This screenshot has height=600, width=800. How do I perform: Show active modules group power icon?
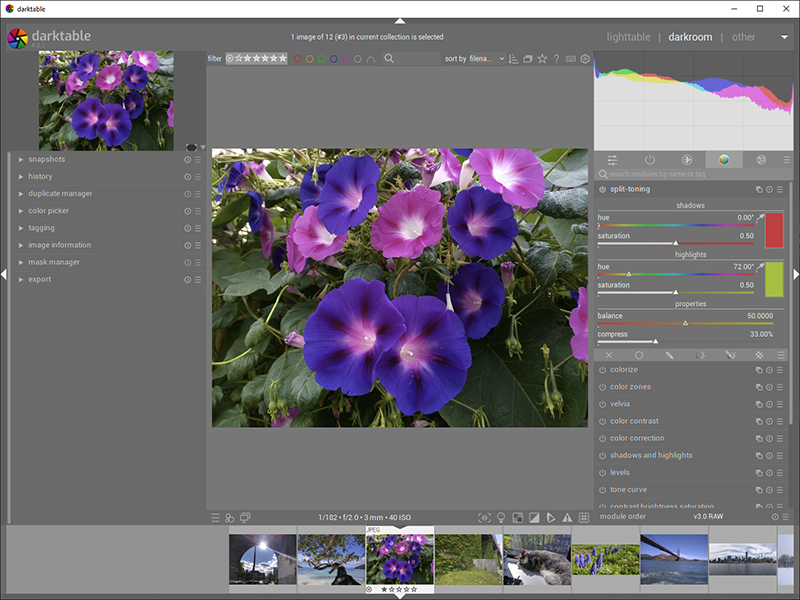point(649,160)
